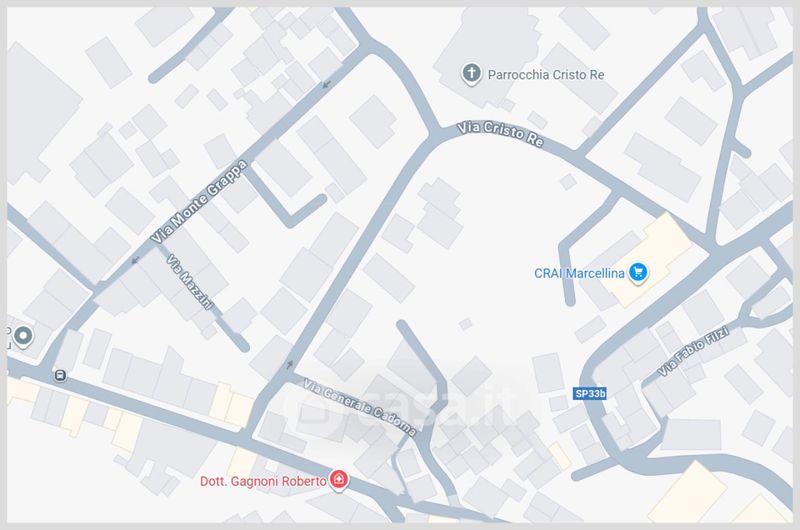Open the CRAI Marcellina text label
The image size is (800, 530).
[x=579, y=273]
